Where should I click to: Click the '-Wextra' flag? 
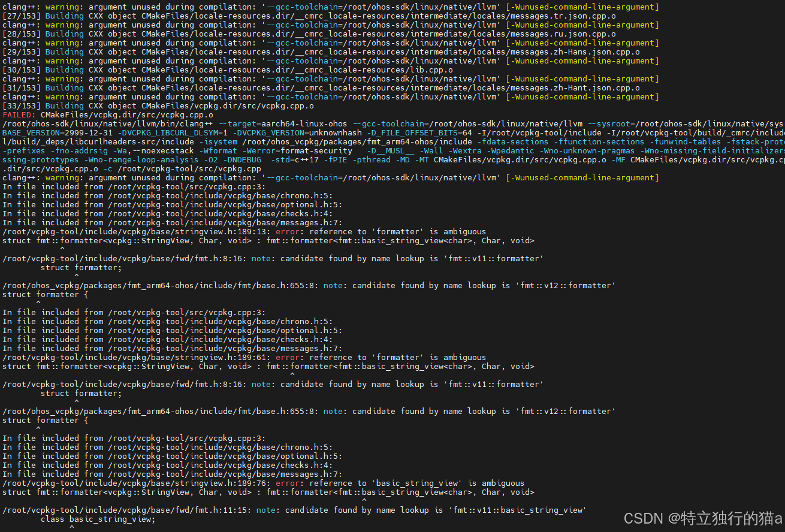465,151
